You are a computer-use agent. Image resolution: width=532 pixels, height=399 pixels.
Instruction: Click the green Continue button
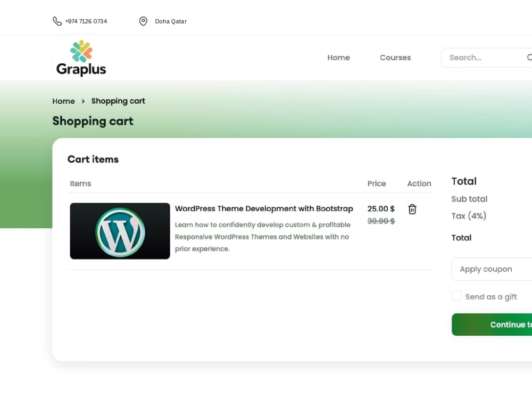(492, 325)
